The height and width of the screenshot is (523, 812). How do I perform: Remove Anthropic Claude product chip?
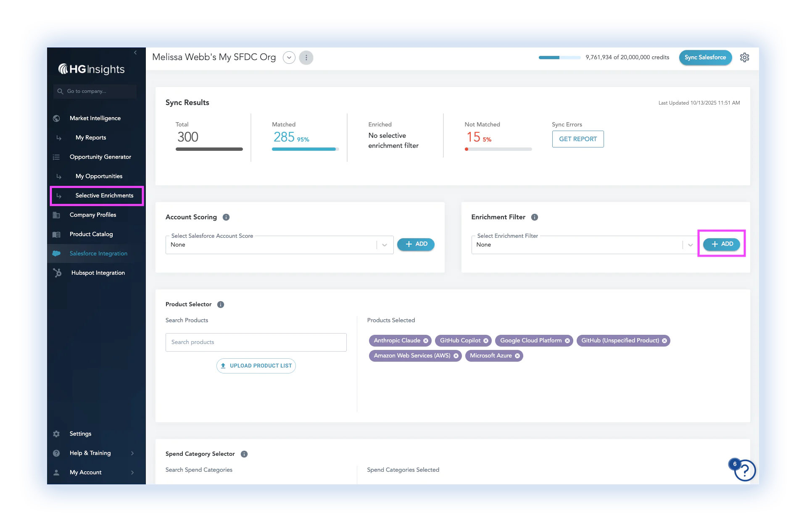pos(426,341)
